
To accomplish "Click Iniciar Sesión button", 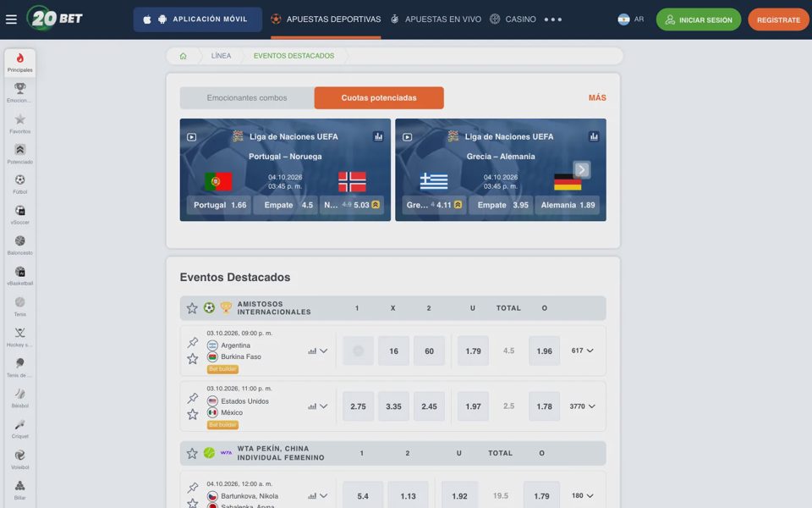I will [699, 19].
